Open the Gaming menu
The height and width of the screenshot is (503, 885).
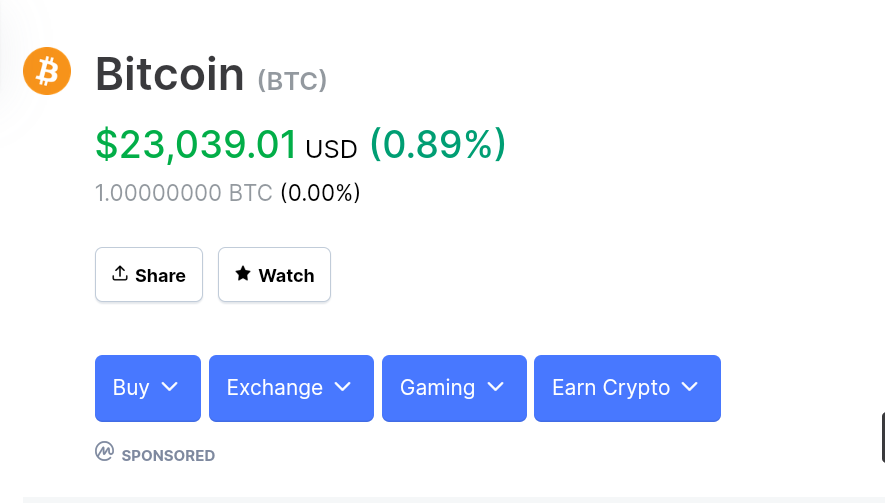(454, 388)
